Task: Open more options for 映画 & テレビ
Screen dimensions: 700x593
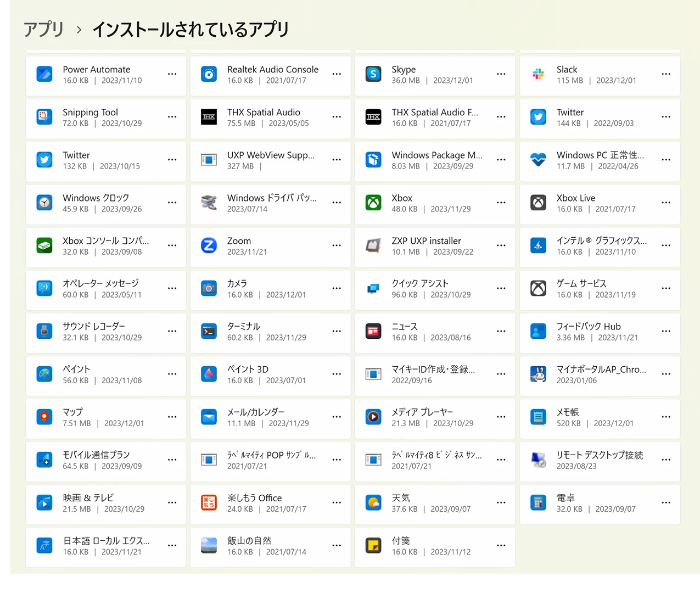Action: click(x=172, y=502)
